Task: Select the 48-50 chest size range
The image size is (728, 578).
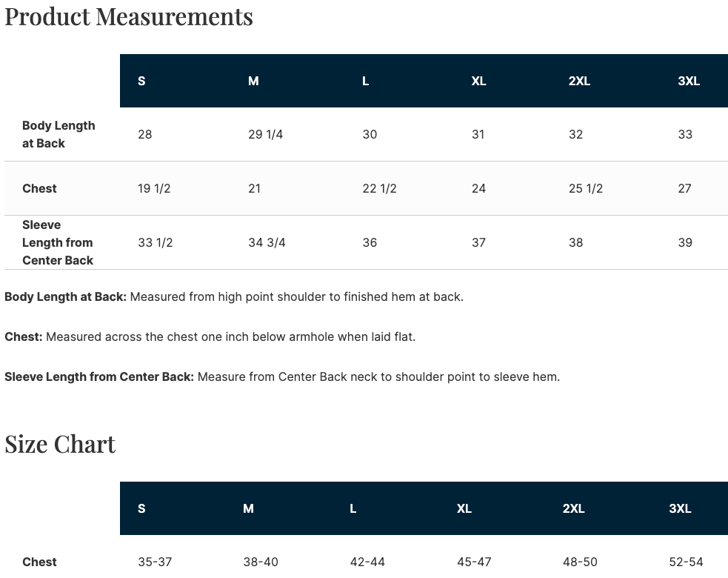Action: 580,562
